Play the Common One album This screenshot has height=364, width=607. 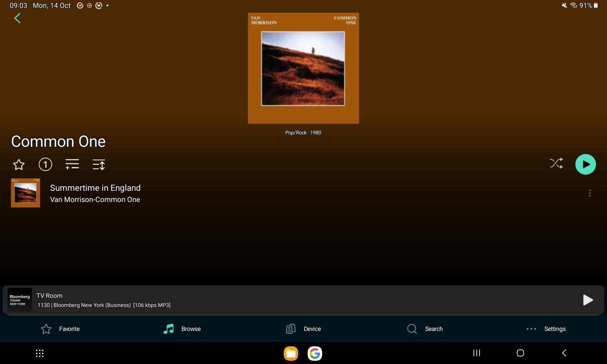click(585, 164)
